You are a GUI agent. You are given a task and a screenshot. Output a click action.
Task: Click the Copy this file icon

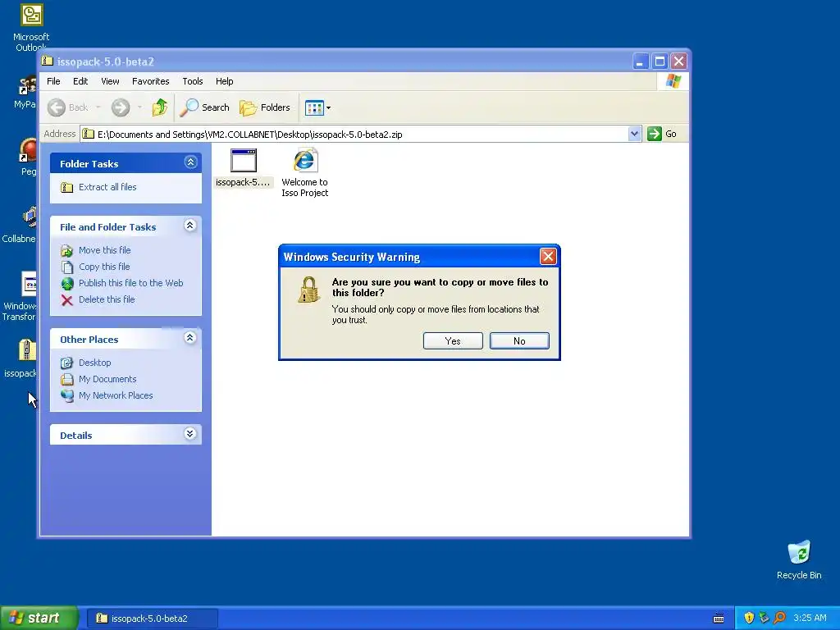point(67,267)
